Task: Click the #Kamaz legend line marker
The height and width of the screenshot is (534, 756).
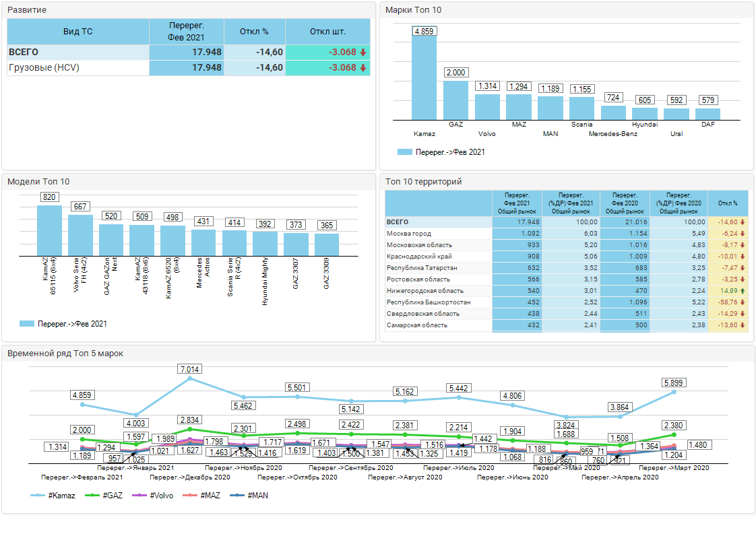Action: [39, 496]
